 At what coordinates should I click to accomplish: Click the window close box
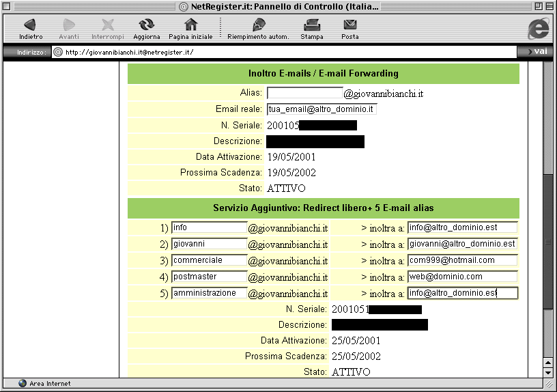tap(6, 6)
